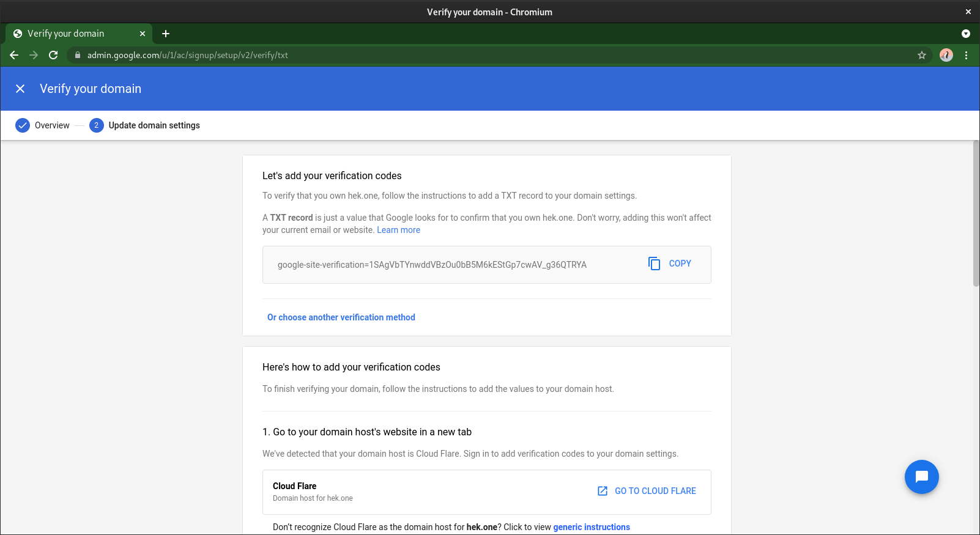
Task: Open a new browser tab
Action: pos(166,34)
